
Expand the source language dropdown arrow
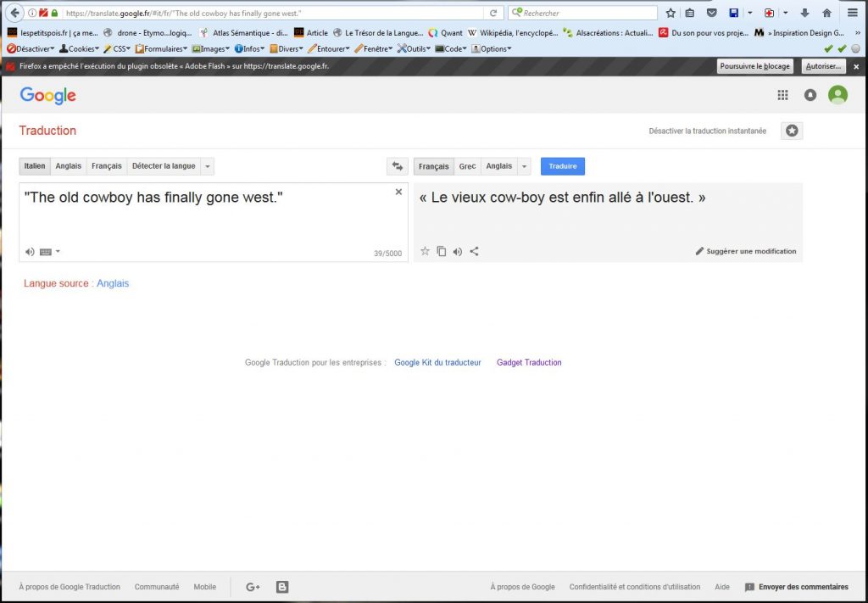pos(209,166)
